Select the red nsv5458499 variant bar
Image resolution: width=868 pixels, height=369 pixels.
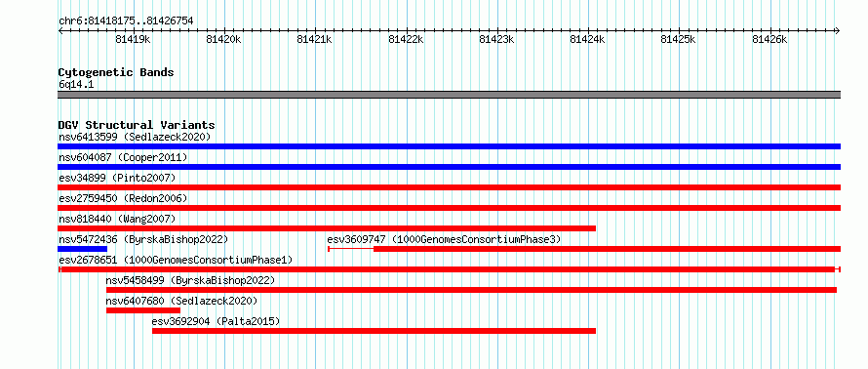(472, 290)
